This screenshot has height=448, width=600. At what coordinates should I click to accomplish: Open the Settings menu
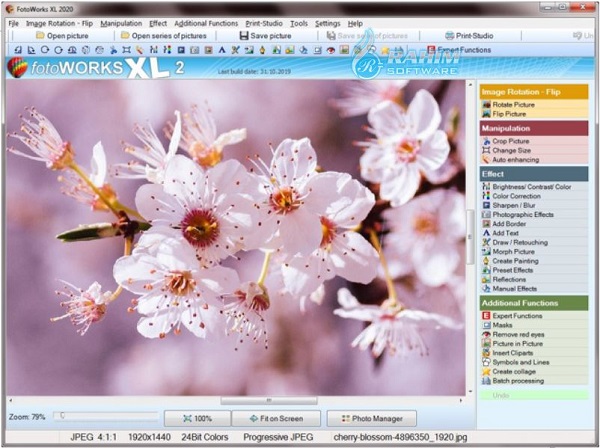[328, 23]
